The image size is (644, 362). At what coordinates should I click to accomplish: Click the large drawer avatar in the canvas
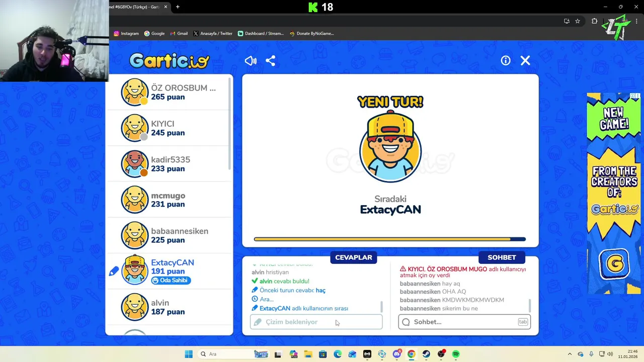point(390,147)
